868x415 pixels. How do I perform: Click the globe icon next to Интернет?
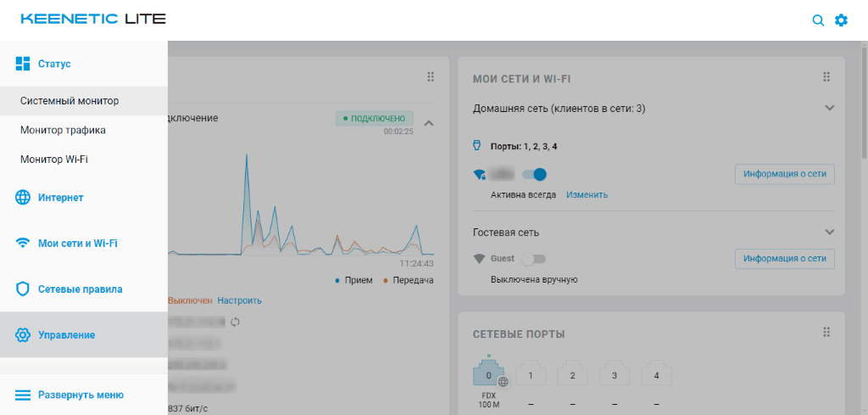24,198
